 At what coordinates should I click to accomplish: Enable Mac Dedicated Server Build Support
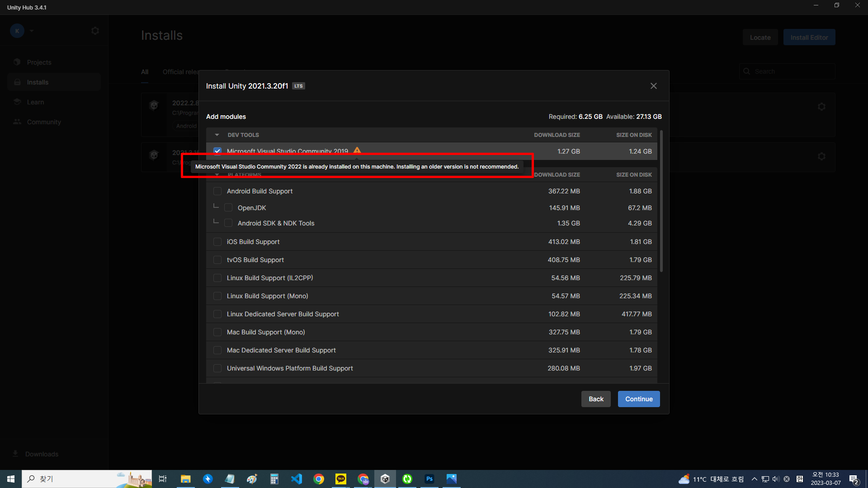click(x=217, y=350)
